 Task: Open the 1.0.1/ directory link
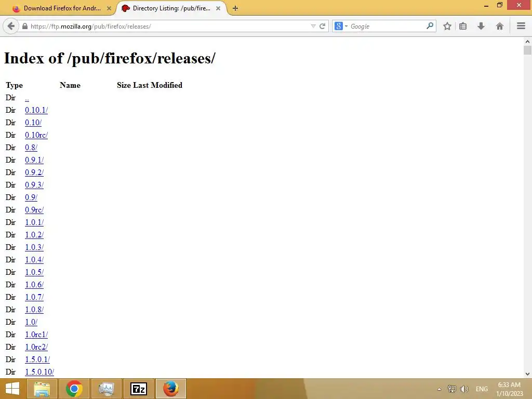[34, 222]
